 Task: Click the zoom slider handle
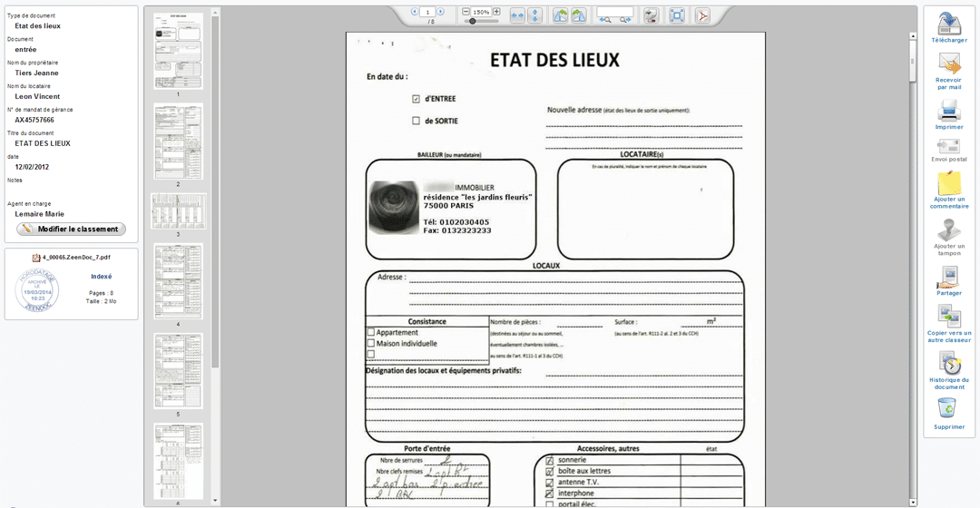(472, 21)
